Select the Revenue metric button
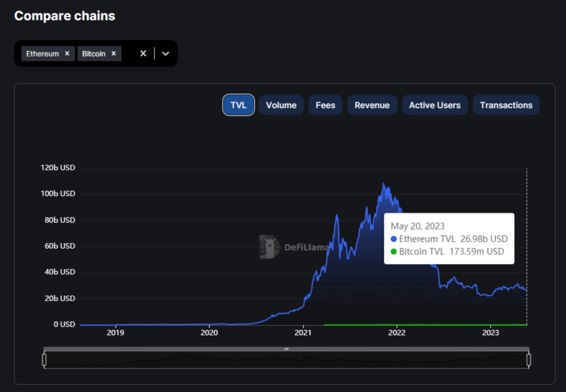This screenshot has height=392, width=566. [x=372, y=105]
